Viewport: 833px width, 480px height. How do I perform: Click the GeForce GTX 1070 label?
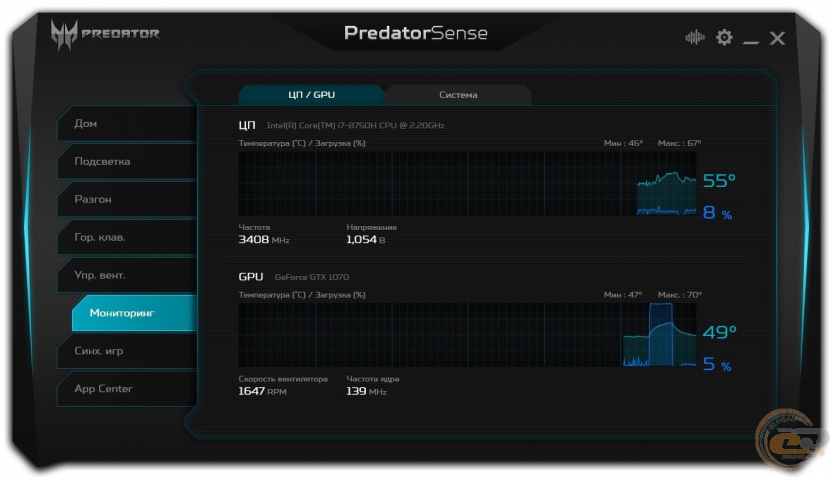click(311, 277)
